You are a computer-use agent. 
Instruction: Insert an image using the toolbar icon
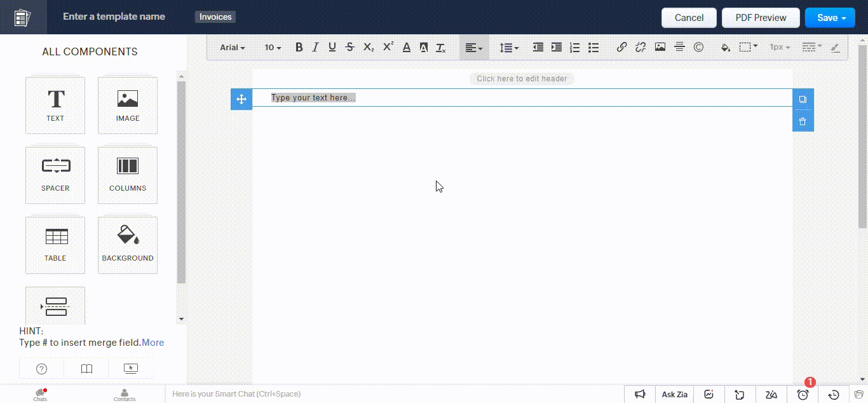[660, 47]
